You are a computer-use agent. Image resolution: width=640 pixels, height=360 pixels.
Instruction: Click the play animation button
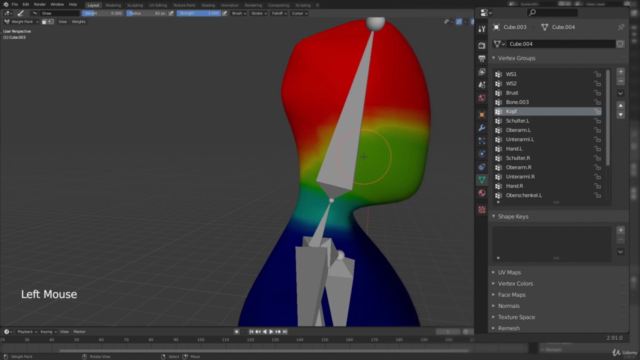pyautogui.click(x=271, y=332)
